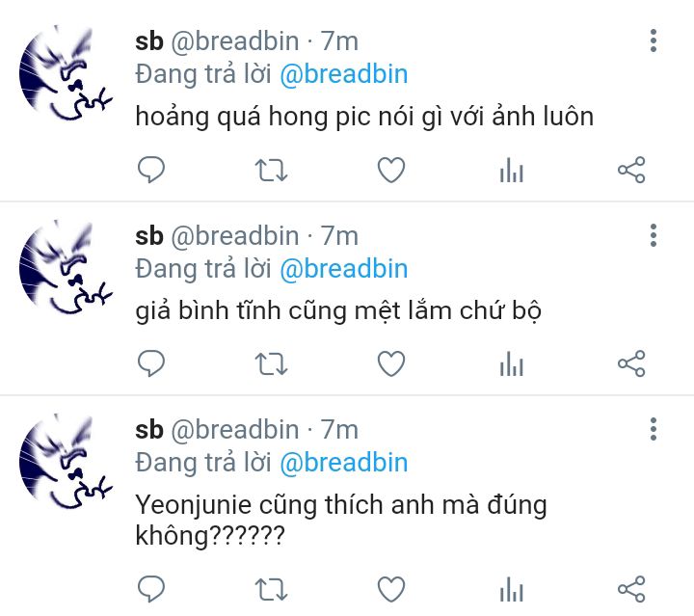The image size is (694, 616).
Task: Share the "giả bình tĩnh" tweet
Action: (631, 363)
